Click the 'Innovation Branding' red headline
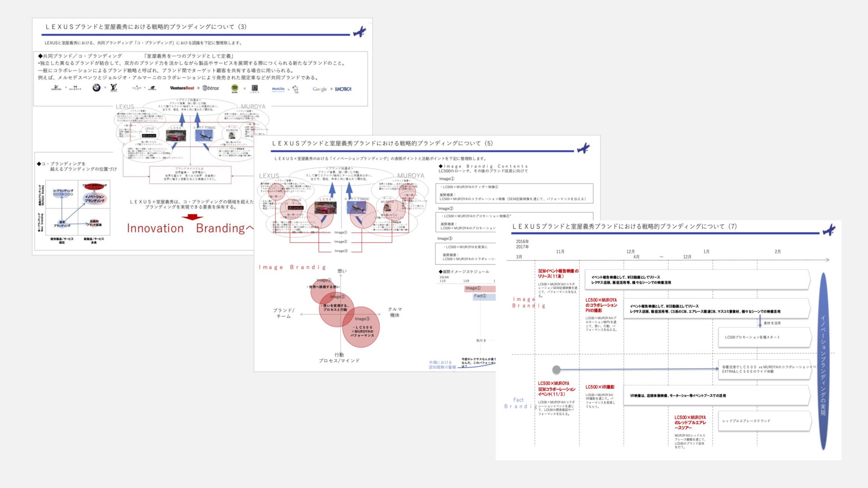868x488 pixels. coord(190,228)
